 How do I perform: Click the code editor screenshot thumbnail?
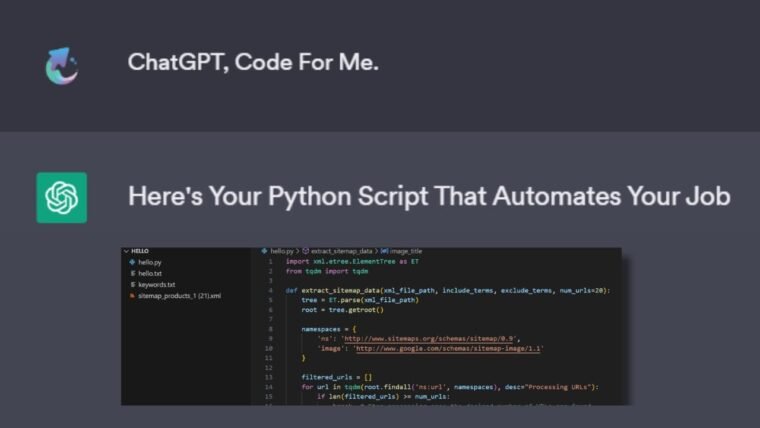click(371, 326)
